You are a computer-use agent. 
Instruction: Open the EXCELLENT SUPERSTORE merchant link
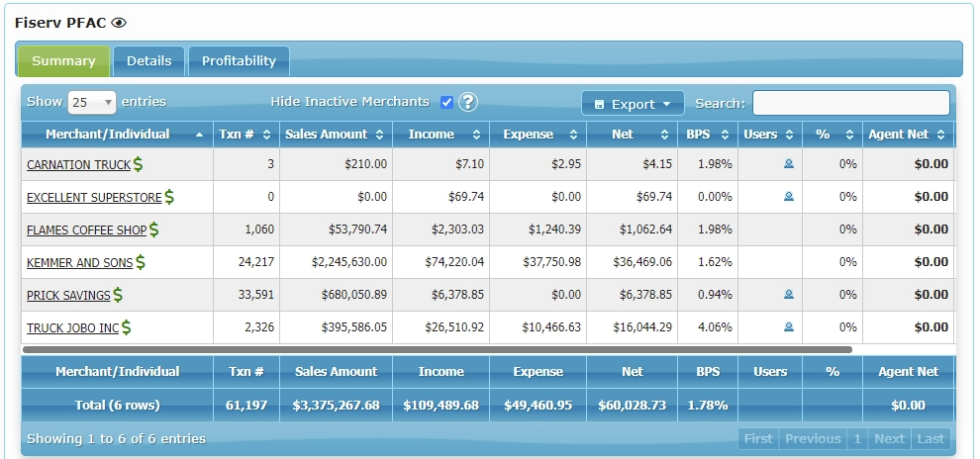(94, 197)
